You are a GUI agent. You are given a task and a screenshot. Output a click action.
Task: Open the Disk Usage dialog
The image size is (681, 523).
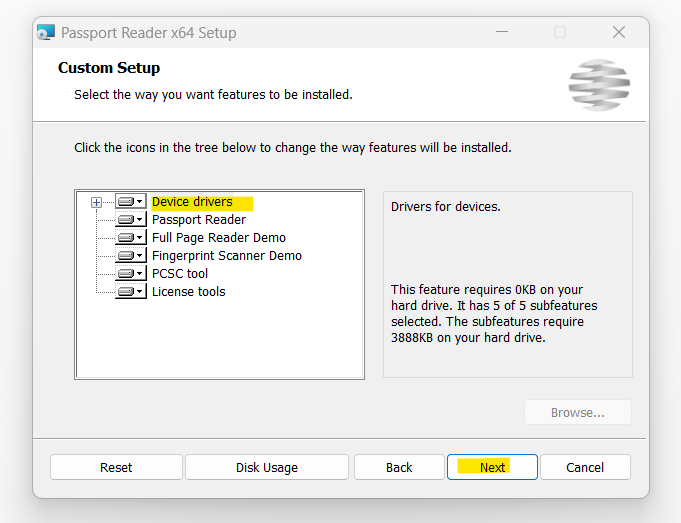pyautogui.click(x=267, y=467)
